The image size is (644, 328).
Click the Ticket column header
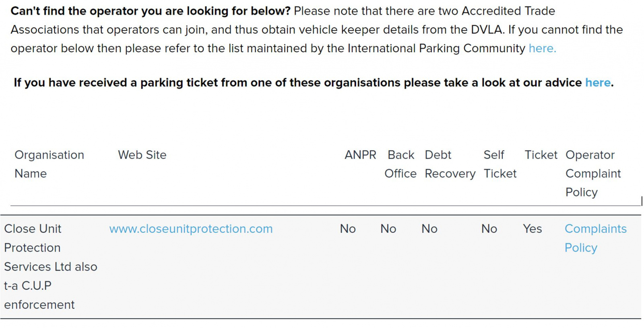click(x=541, y=155)
